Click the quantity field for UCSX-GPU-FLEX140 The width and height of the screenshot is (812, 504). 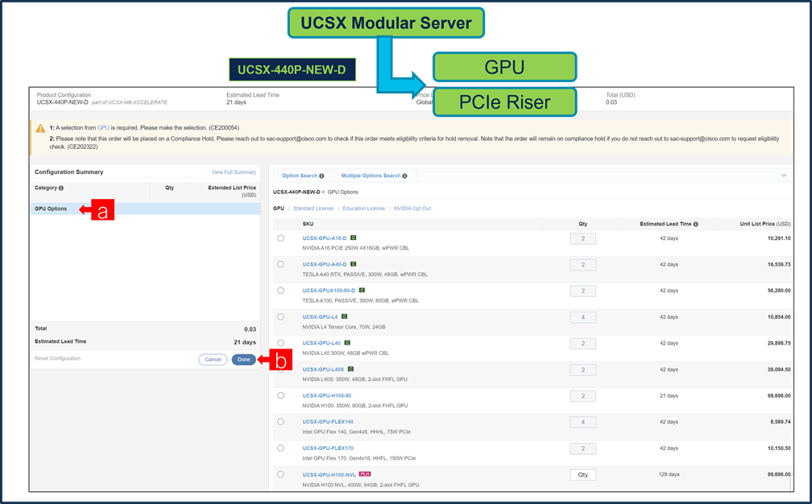(x=582, y=422)
